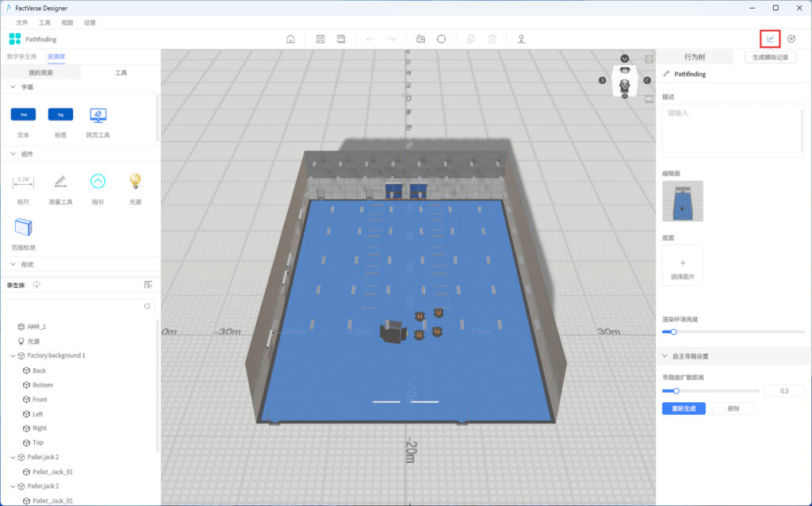Collapse the second Pallet jack 2 node
The image size is (812, 506).
point(13,486)
